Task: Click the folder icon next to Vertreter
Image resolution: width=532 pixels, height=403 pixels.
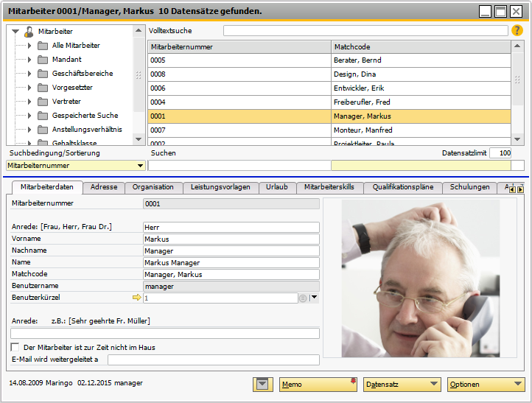Action: 43,102
